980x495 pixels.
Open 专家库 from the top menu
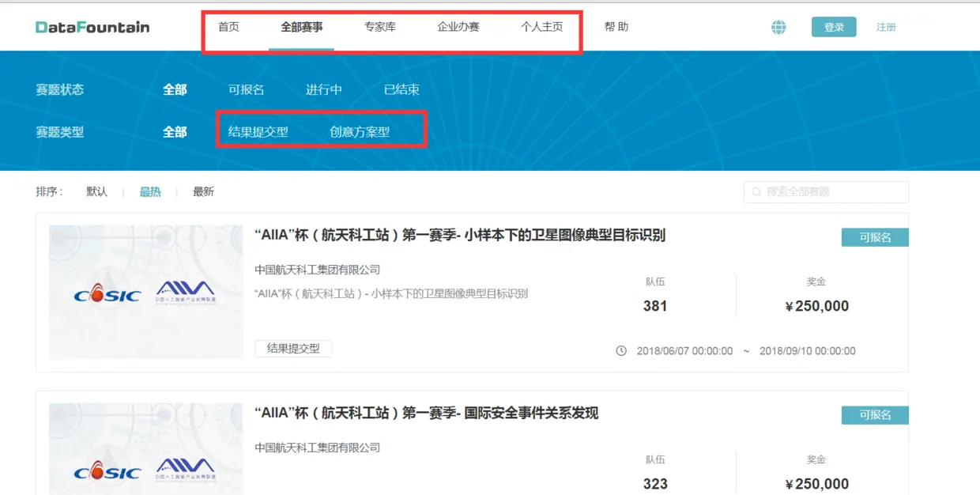click(380, 27)
